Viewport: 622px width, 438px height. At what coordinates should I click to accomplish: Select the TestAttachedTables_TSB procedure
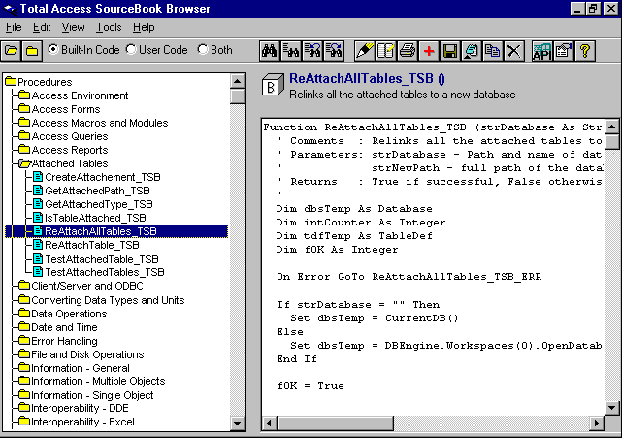pos(105,272)
